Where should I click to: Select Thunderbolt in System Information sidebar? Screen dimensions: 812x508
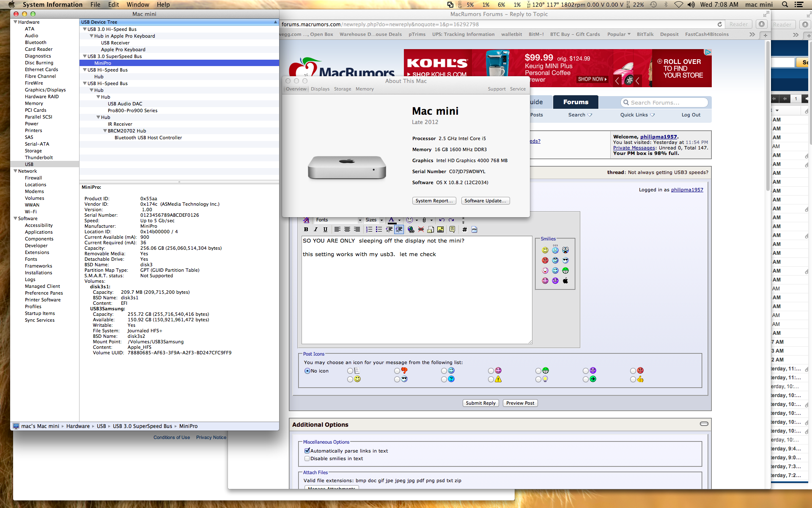click(39, 157)
